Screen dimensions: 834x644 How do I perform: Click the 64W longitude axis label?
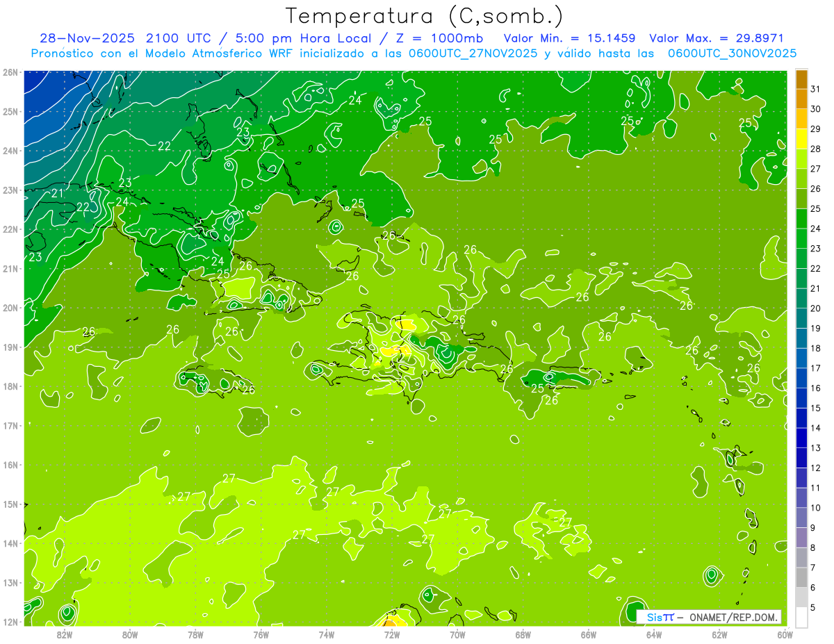pyautogui.click(x=654, y=635)
